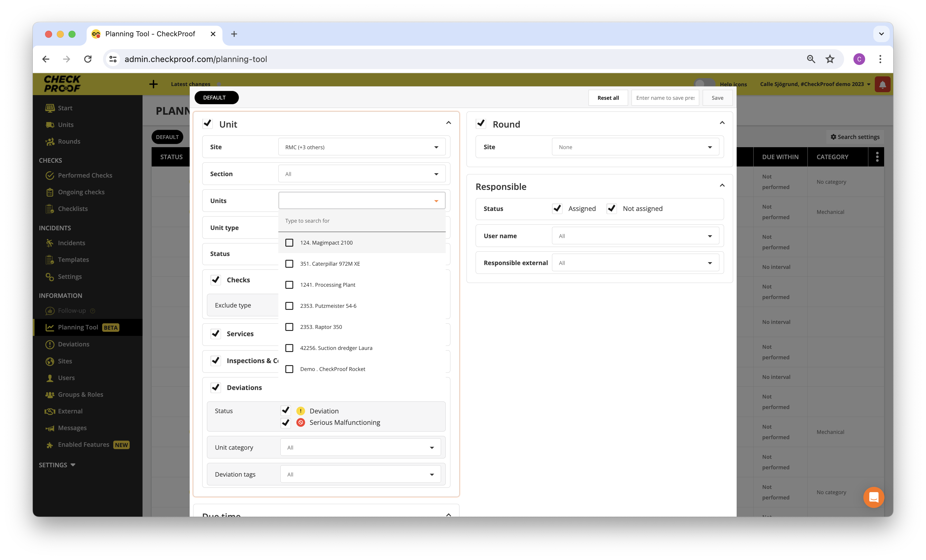Image resolution: width=926 pixels, height=560 pixels.
Task: Click the plus icon in top bar
Action: pyautogui.click(x=153, y=84)
